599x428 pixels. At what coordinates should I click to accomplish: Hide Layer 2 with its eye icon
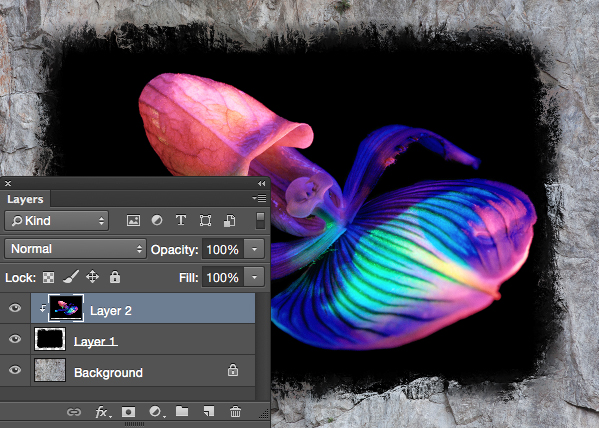coord(15,308)
